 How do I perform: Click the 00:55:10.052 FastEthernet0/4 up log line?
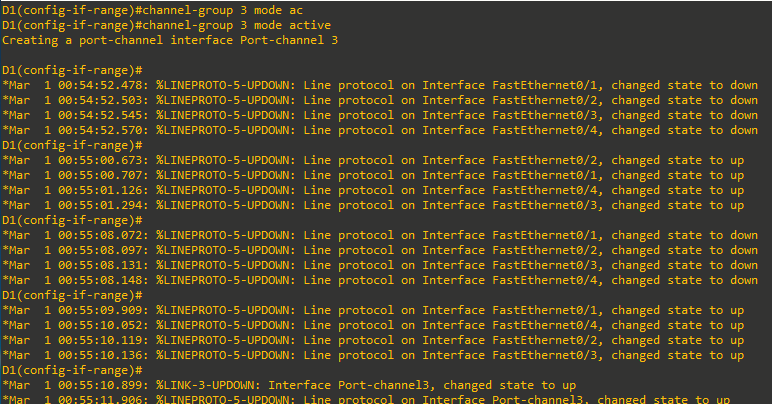pos(373,325)
